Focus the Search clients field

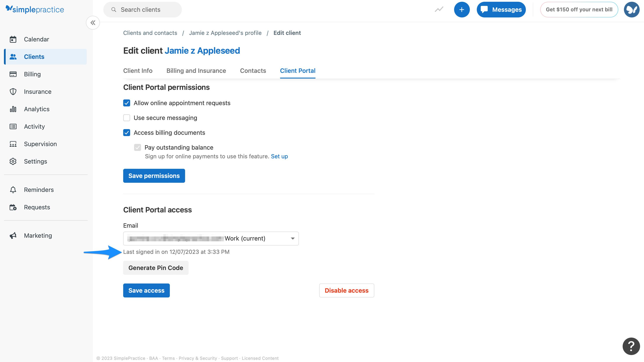(143, 10)
